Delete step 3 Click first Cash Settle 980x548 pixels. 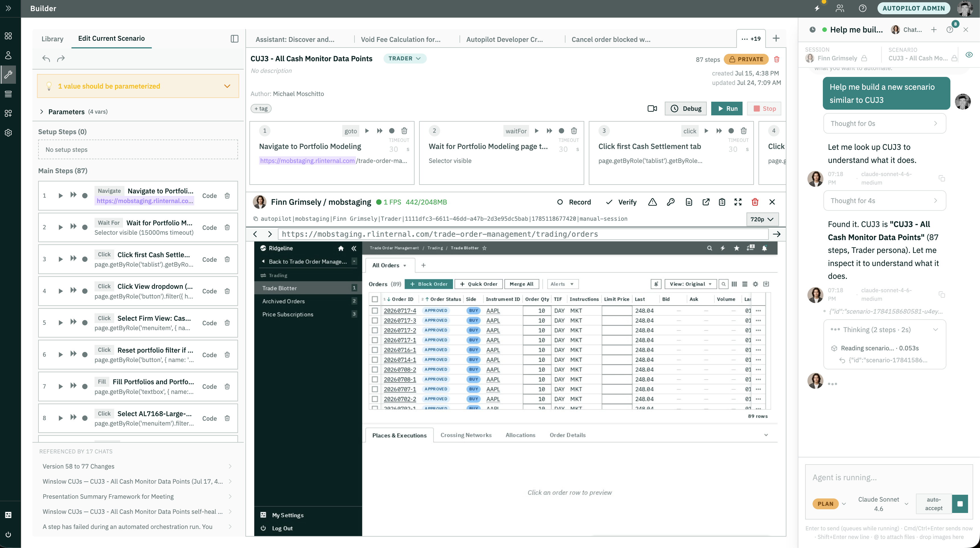[227, 259]
